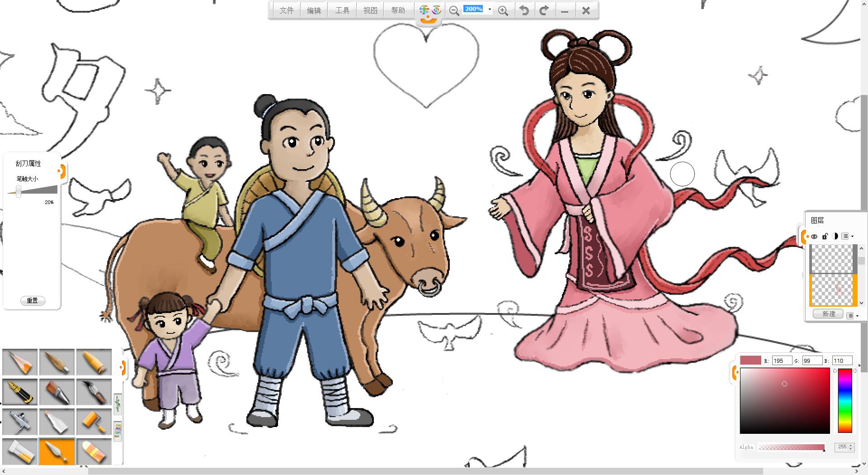Toggle the layer blend mode half-circle icon
This screenshot has height=475, width=868.
coord(835,236)
